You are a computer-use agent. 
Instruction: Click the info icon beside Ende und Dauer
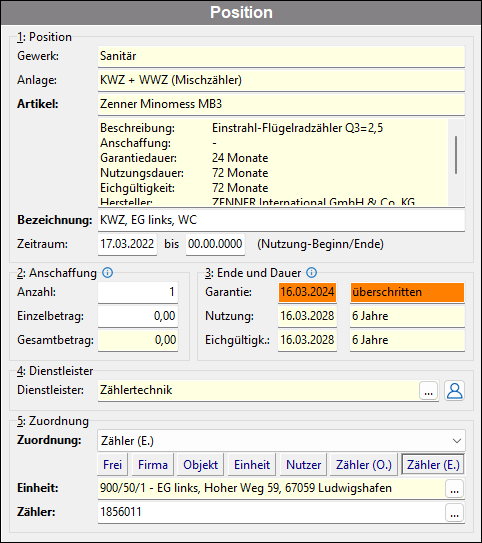pyautogui.click(x=311, y=273)
